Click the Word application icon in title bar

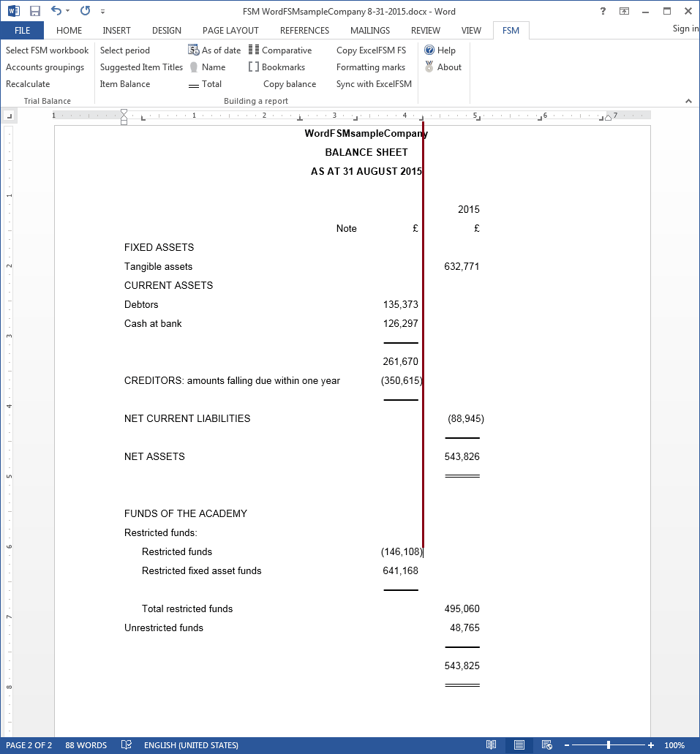pos(13,10)
